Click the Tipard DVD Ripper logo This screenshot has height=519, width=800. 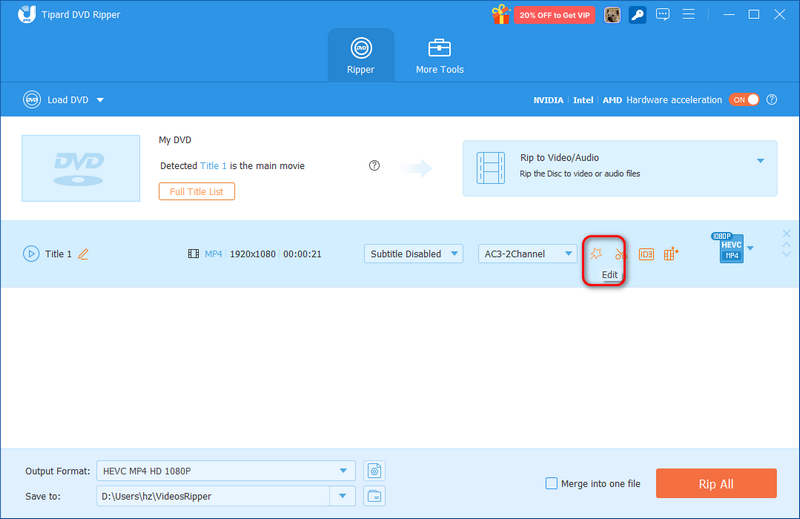click(26, 14)
